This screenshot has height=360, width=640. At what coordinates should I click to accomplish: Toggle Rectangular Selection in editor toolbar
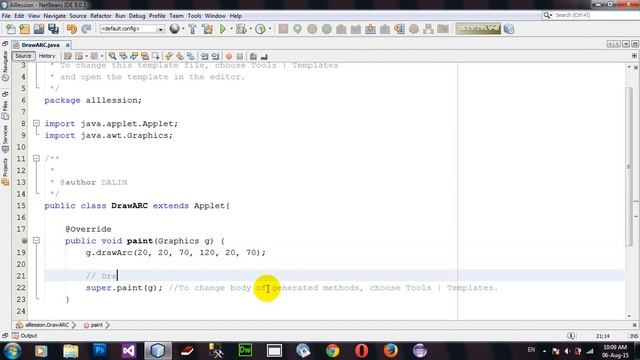click(x=156, y=56)
